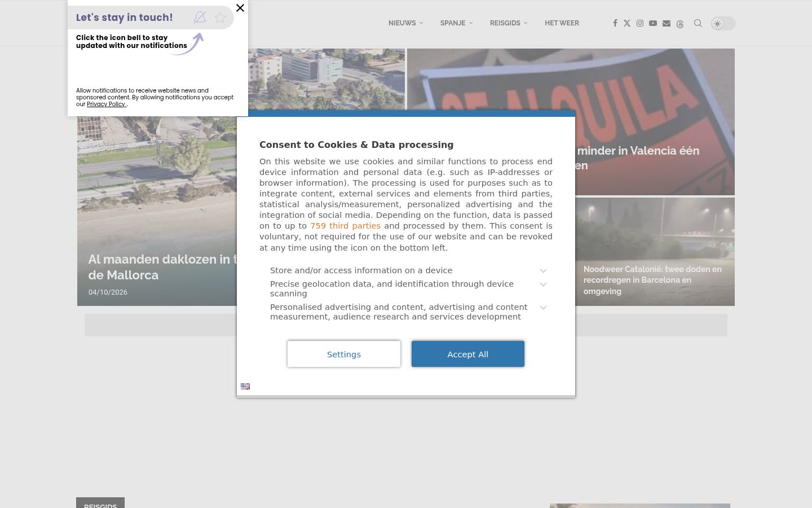This screenshot has height=508, width=812.
Task: Click the notification bell icon
Action: point(200,17)
